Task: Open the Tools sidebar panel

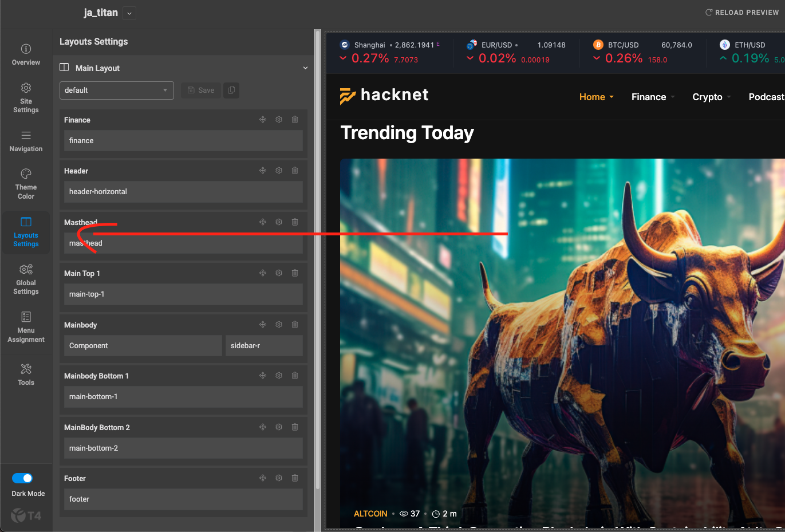Action: 26,375
